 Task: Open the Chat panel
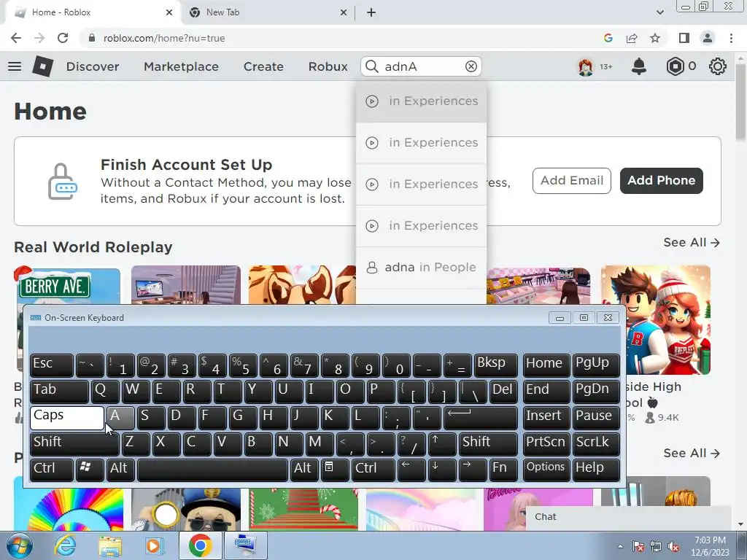pyautogui.click(x=628, y=517)
